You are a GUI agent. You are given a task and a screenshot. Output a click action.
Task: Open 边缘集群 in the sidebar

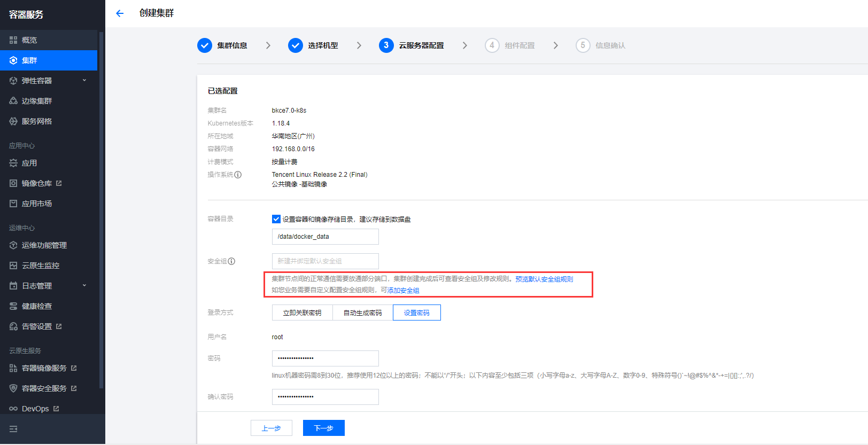tap(36, 101)
